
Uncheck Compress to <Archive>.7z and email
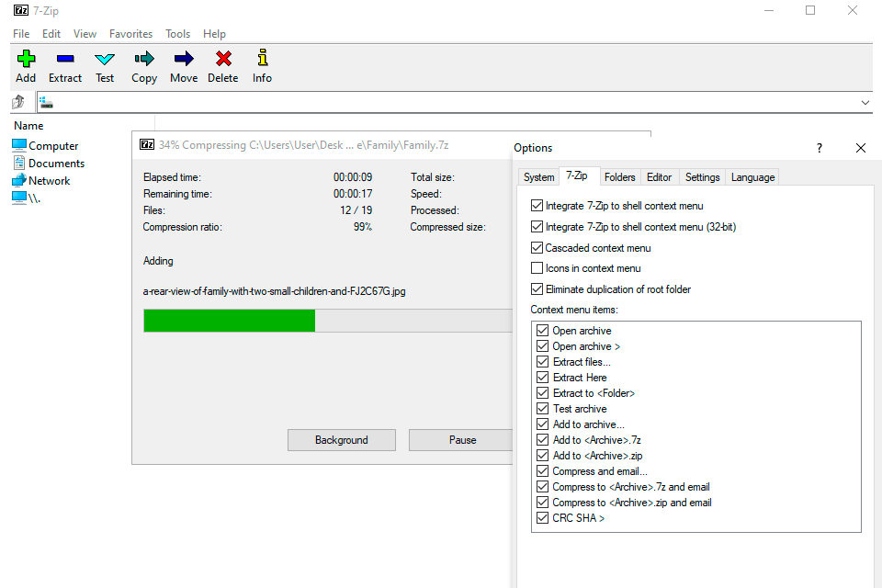[x=542, y=486]
